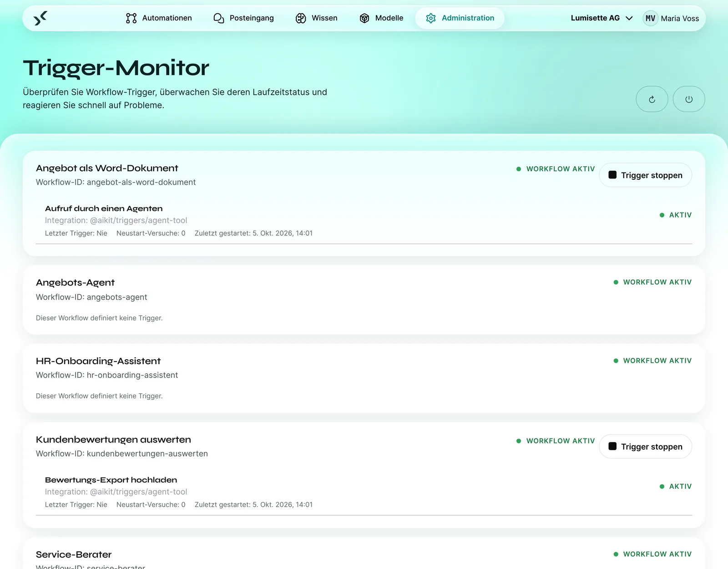Image resolution: width=728 pixels, height=569 pixels.
Task: Refresh the trigger monitor with reload icon
Action: click(652, 99)
